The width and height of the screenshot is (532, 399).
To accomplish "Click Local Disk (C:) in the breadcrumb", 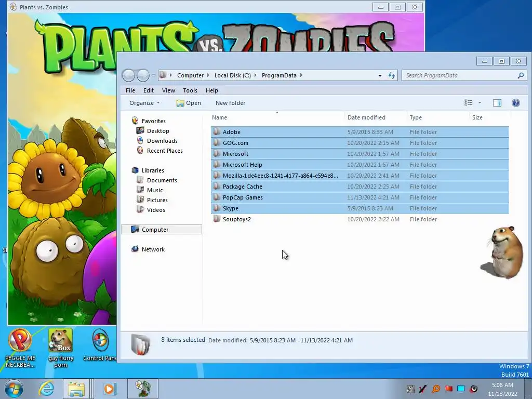I will (232, 75).
